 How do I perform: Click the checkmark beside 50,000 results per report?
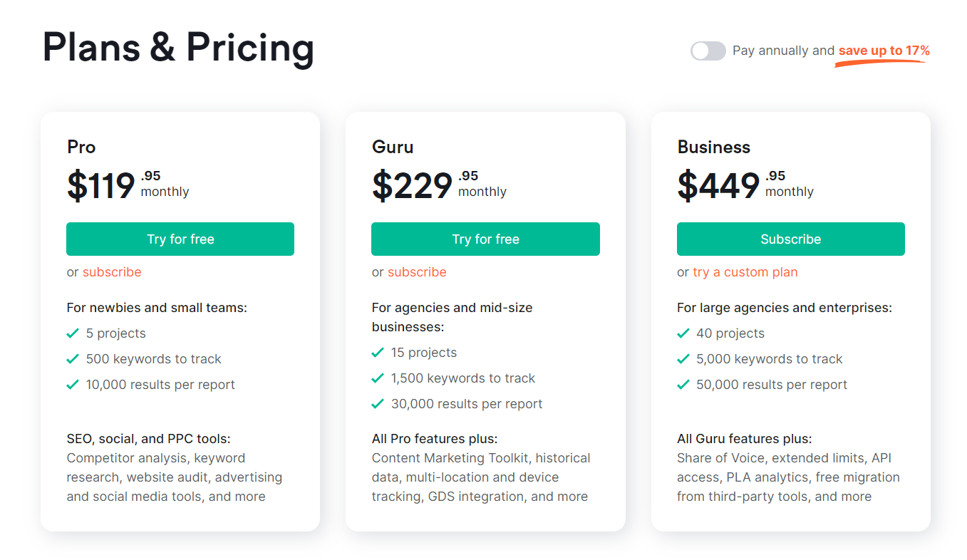(x=683, y=385)
